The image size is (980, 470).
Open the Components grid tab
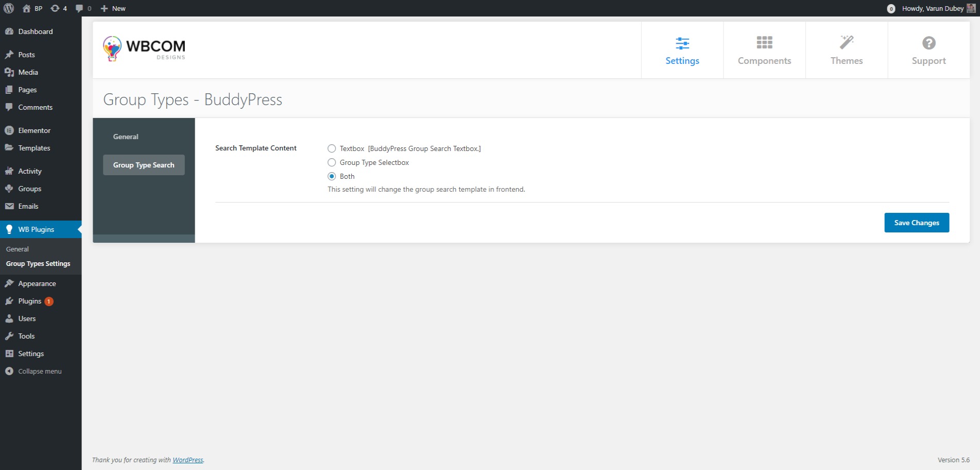point(764,51)
